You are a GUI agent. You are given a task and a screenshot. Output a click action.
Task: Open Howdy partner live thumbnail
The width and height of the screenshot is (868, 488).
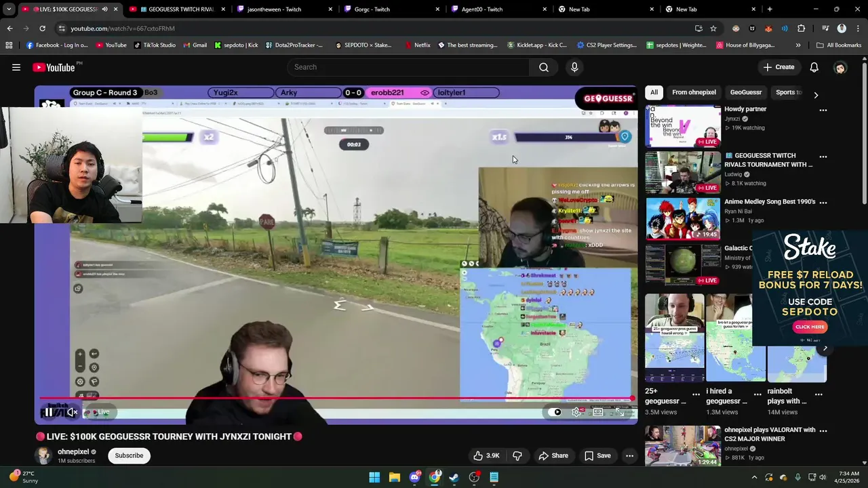[x=683, y=126]
